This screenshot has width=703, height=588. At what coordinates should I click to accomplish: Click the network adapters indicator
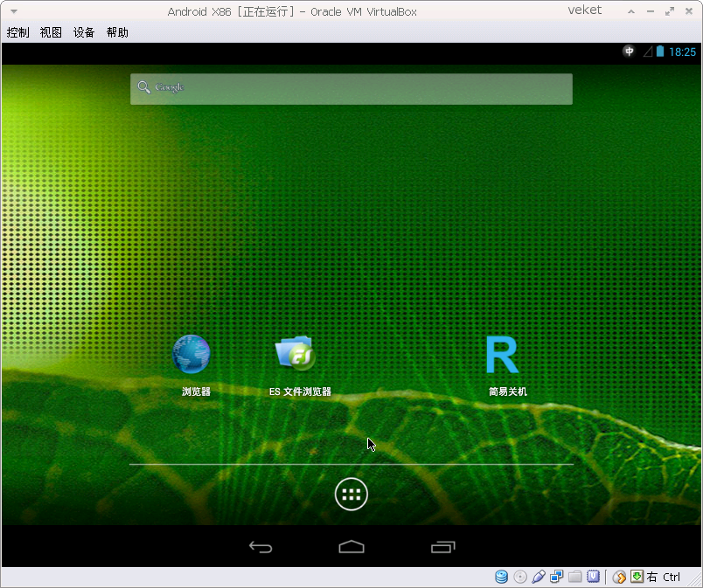[556, 577]
